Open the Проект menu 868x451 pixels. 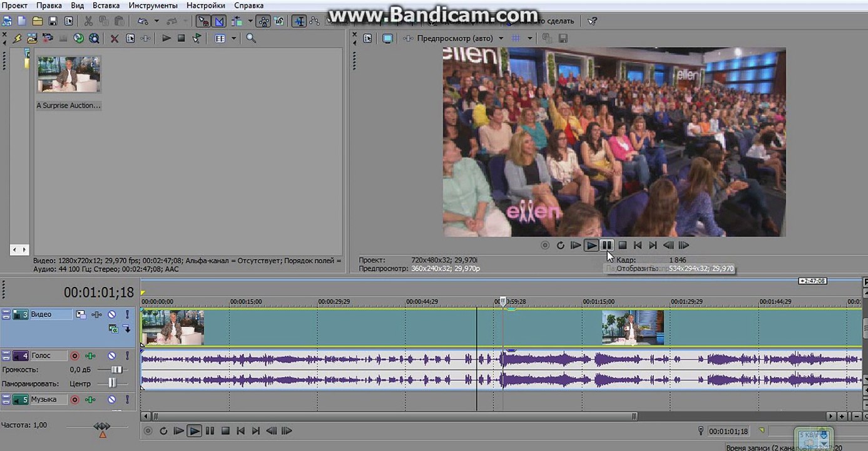click(14, 6)
